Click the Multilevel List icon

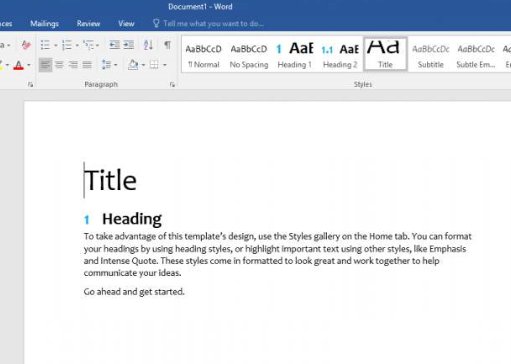click(x=89, y=45)
